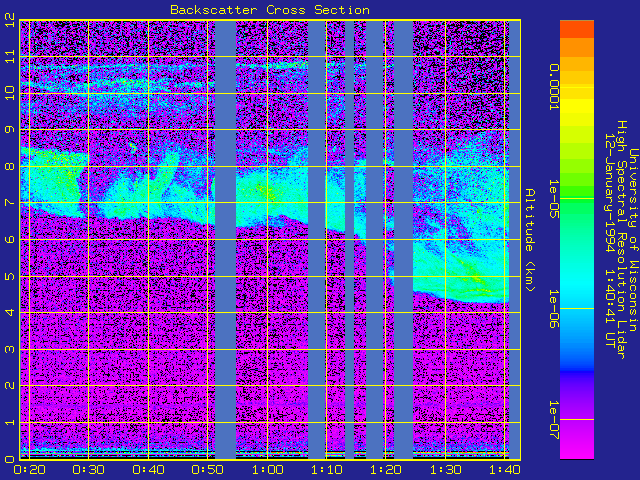This screenshot has height=480, width=640.
Task: Click the 1e-06 color scale label
Action: [x=554, y=309]
